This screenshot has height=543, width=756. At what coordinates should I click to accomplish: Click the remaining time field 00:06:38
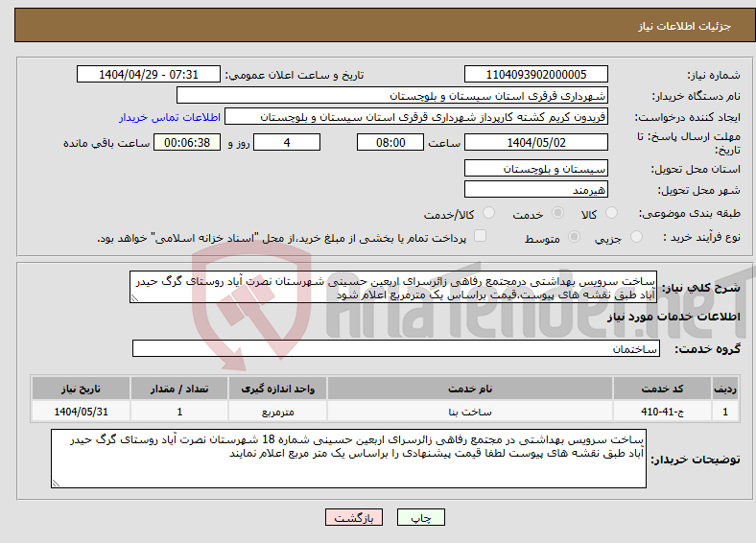click(x=187, y=142)
